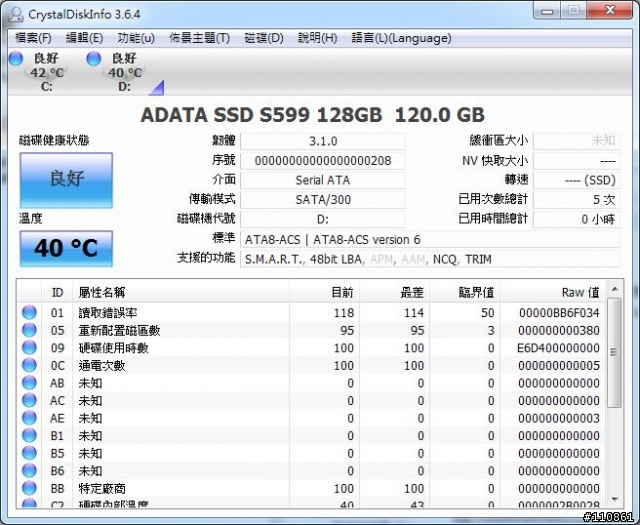Close the CrystalDiskInfo window
This screenshot has width=640, height=525.
point(610,11)
